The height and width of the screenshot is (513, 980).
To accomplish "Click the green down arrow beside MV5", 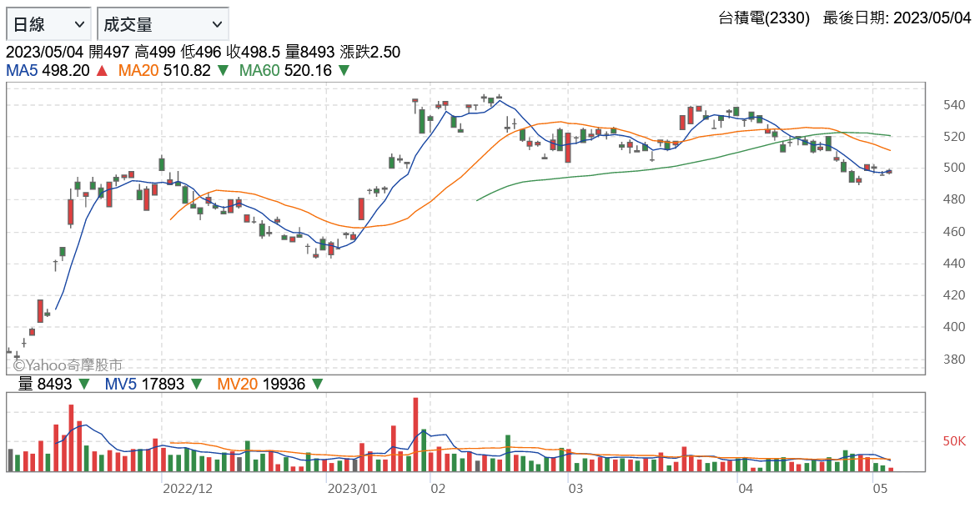I will click(x=197, y=385).
